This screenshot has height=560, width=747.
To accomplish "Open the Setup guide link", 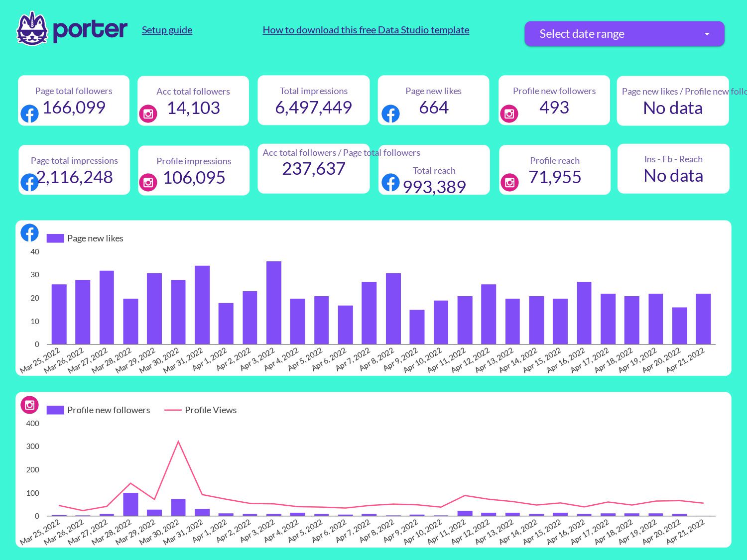I will [x=167, y=30].
